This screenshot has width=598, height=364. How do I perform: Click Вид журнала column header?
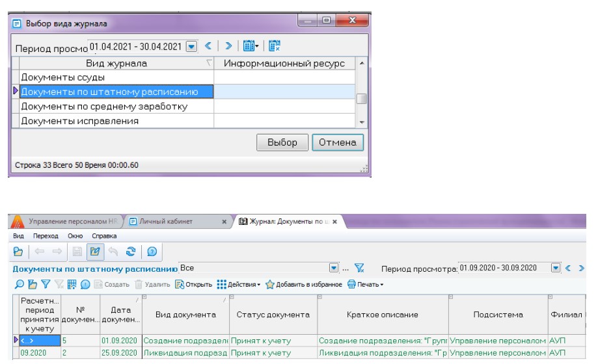point(116,63)
